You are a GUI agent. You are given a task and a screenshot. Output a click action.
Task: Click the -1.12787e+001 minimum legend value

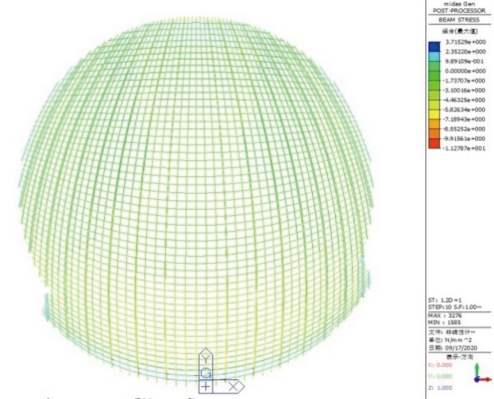(x=463, y=148)
